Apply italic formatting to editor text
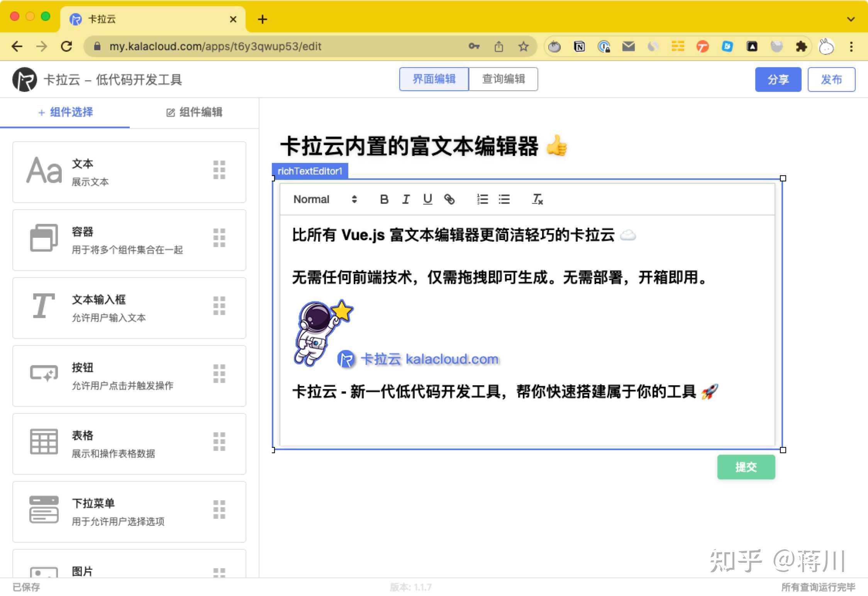The width and height of the screenshot is (868, 596). [406, 200]
